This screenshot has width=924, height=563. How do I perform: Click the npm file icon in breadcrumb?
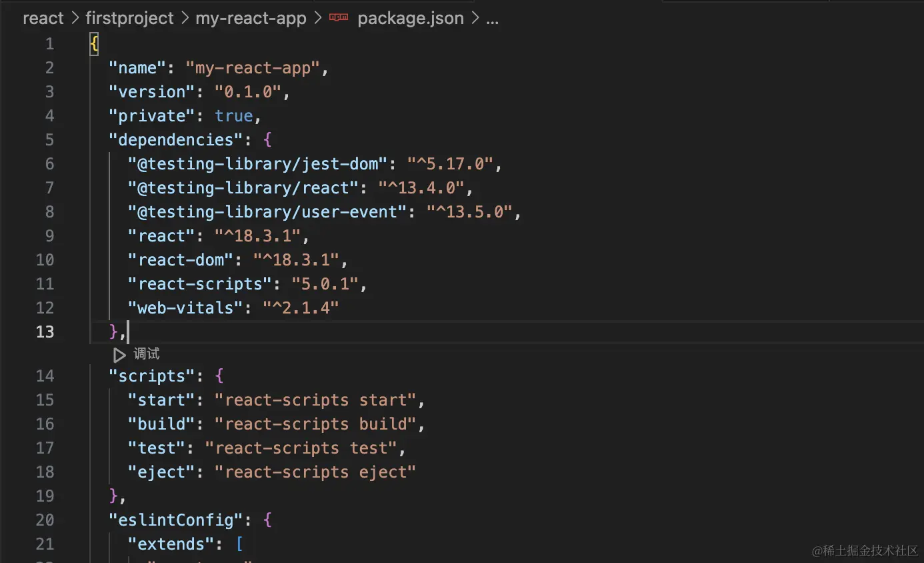(x=339, y=19)
